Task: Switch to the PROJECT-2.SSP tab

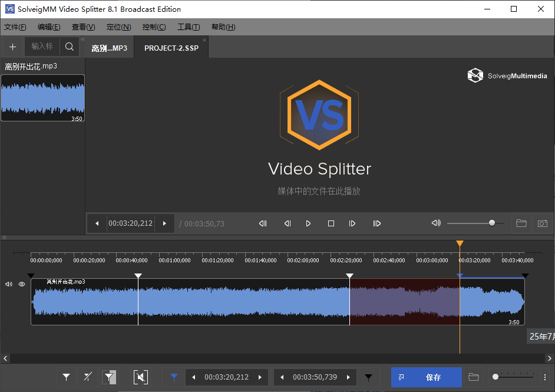Action: pyautogui.click(x=171, y=48)
